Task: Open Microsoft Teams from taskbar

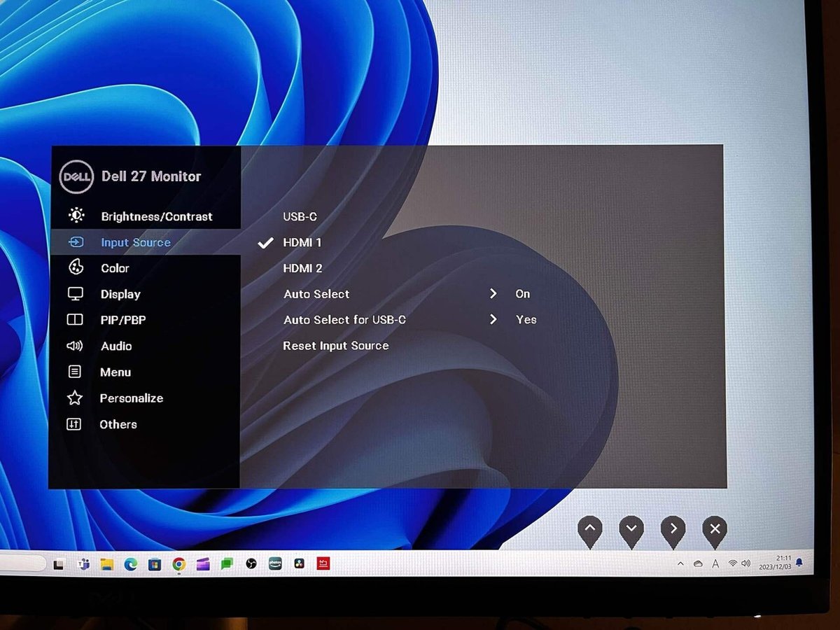Action: (x=84, y=564)
